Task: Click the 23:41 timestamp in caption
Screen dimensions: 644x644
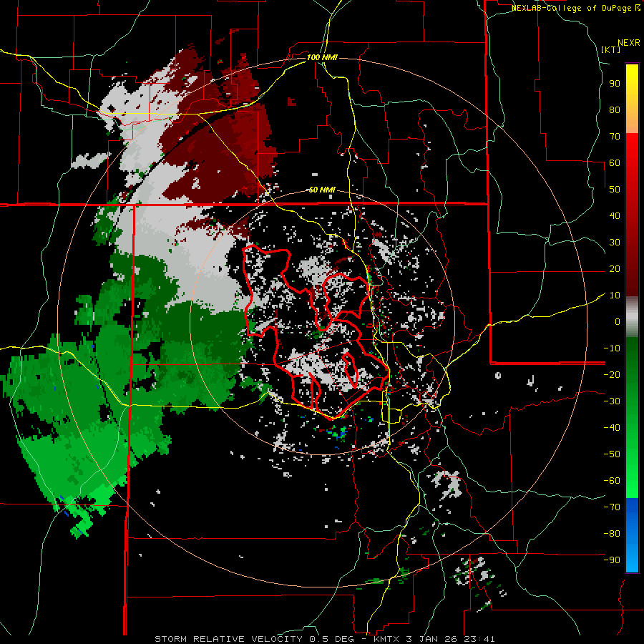Action: point(479,639)
